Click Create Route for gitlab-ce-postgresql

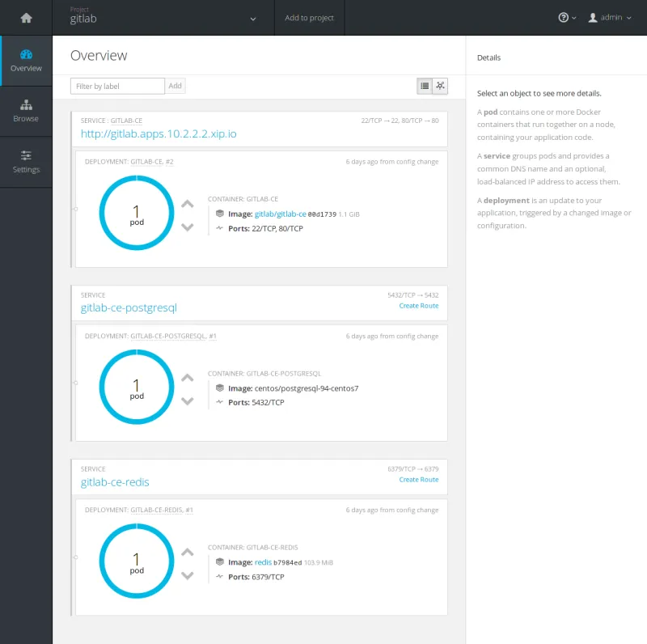click(x=418, y=306)
